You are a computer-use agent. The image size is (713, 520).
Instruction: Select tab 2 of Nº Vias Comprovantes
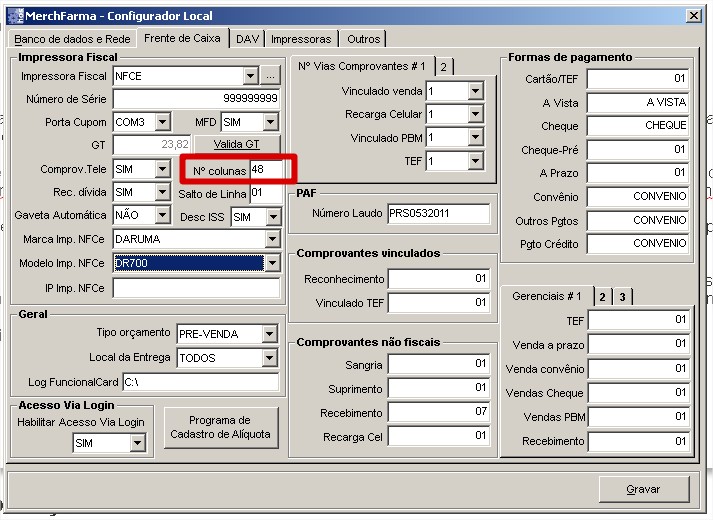click(x=443, y=67)
